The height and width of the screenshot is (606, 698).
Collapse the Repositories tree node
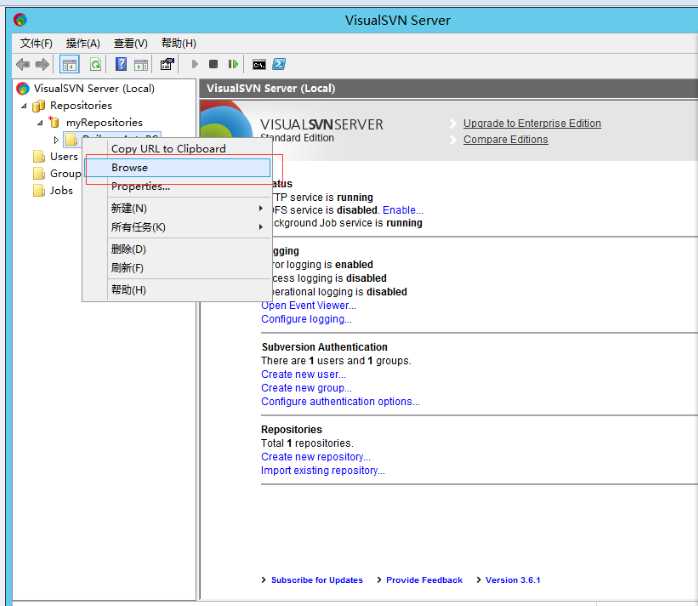point(24,106)
